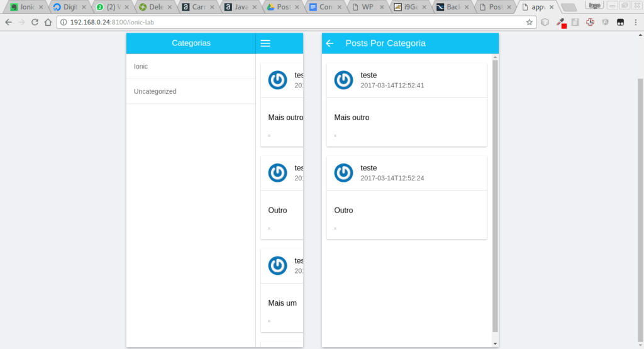Click the eyedropper extension icon
Viewport: 644px width, 349px height.
tap(560, 22)
